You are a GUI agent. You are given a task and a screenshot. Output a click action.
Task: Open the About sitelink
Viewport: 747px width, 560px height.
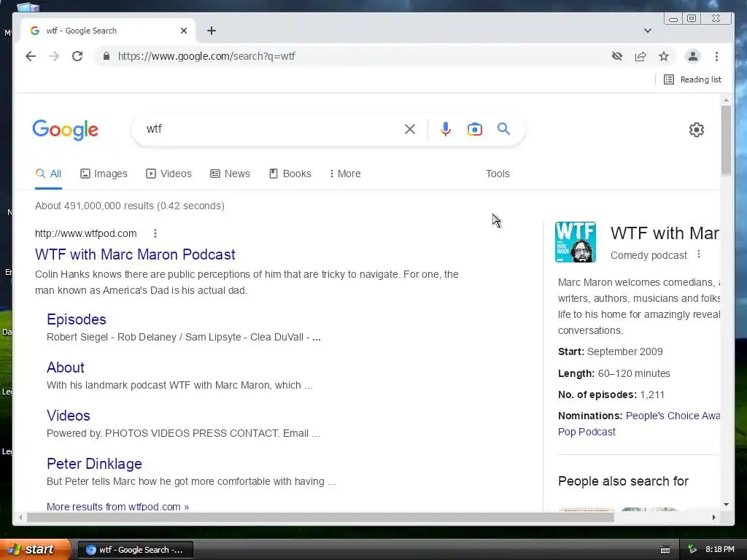coord(65,367)
